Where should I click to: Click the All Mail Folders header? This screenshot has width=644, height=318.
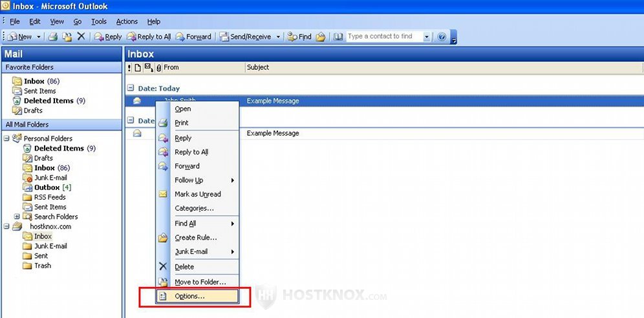tap(61, 125)
